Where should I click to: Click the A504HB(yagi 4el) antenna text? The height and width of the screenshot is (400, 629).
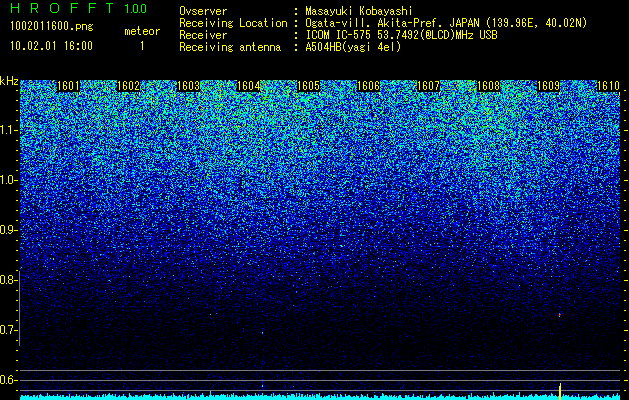(x=353, y=47)
